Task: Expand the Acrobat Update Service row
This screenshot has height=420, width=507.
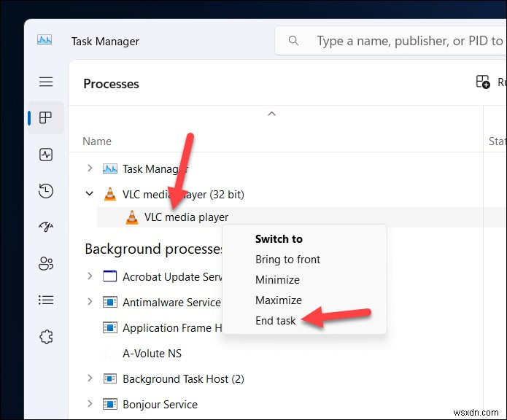Action: 90,276
